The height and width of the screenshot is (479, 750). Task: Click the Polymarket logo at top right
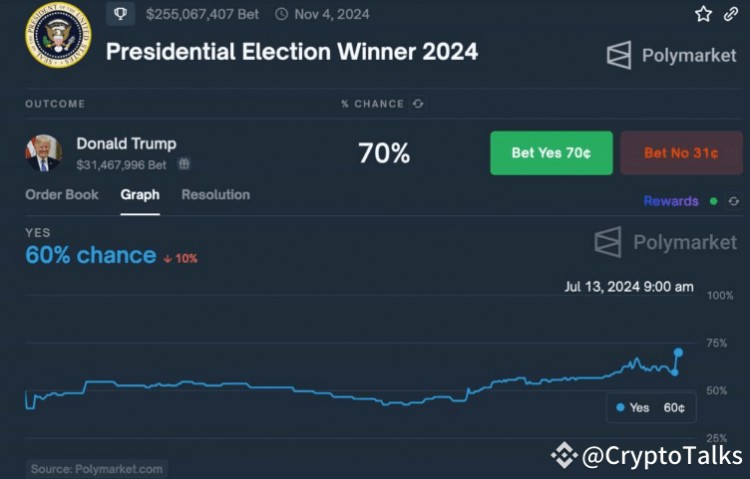672,56
